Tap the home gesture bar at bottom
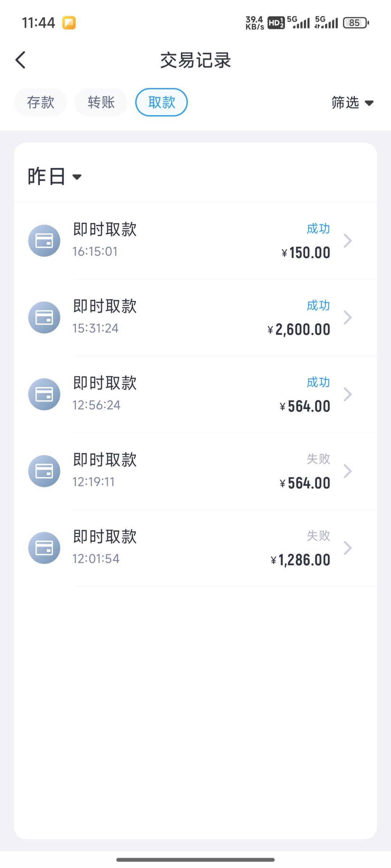This screenshot has width=391, height=868. (x=195, y=860)
